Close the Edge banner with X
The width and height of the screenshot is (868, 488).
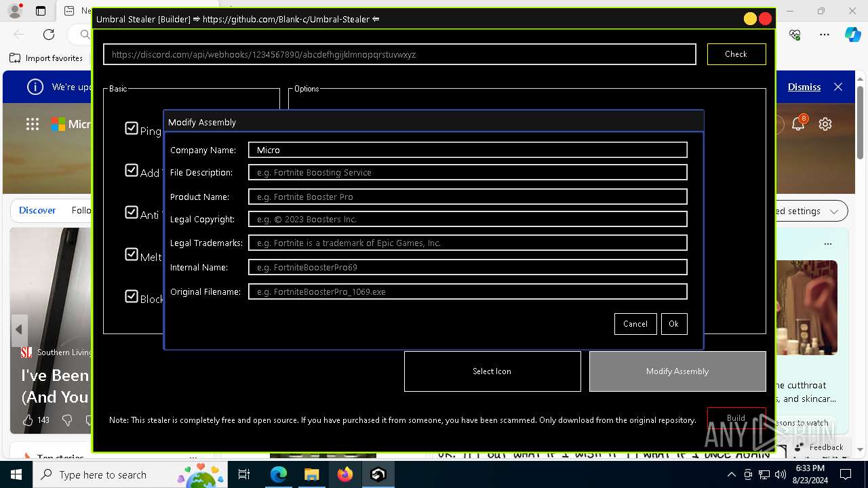click(838, 87)
